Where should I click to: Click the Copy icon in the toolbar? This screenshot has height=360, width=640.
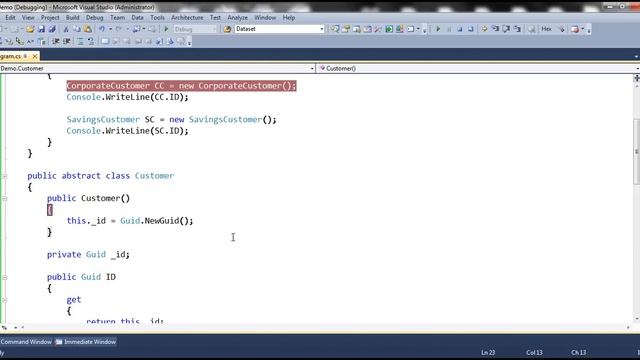pyautogui.click(x=77, y=29)
